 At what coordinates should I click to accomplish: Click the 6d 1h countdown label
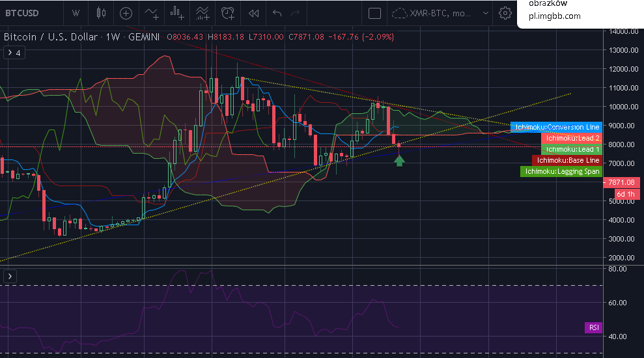point(626,194)
